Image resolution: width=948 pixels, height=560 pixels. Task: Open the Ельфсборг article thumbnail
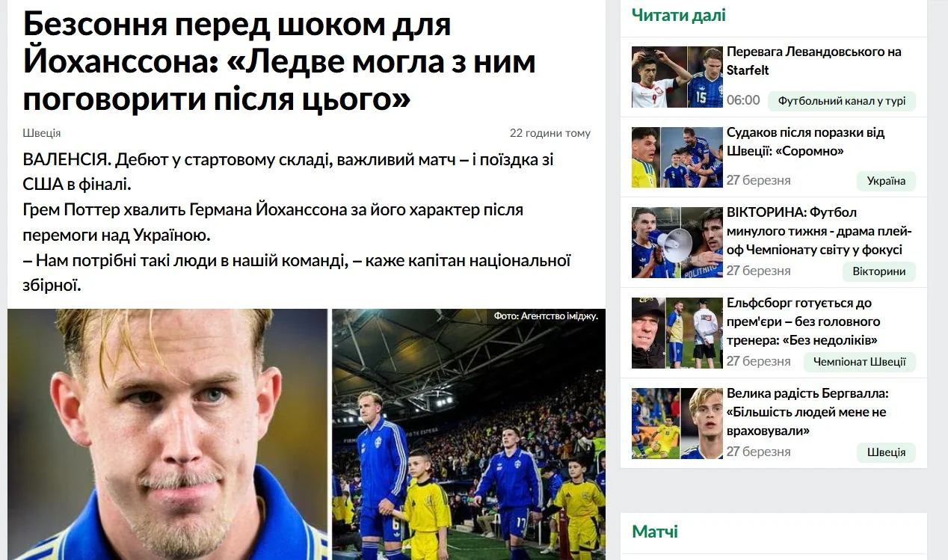click(x=677, y=333)
